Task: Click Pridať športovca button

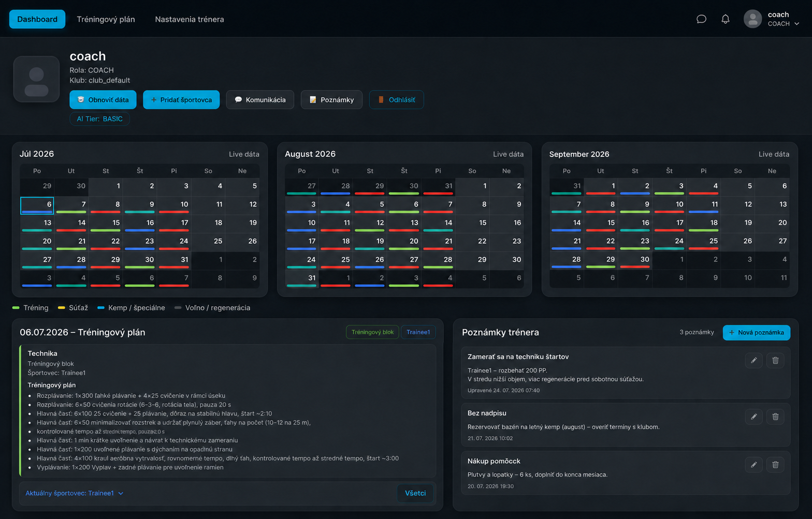Action: [181, 100]
